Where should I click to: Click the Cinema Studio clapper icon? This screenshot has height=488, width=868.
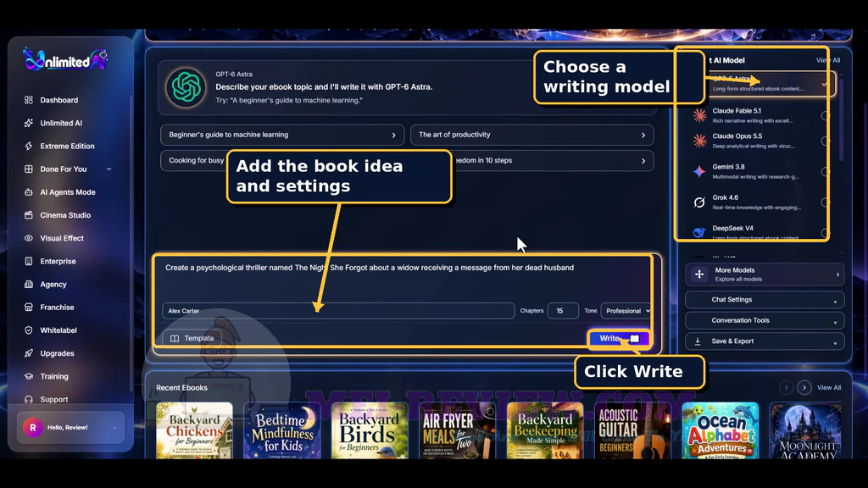coord(29,215)
